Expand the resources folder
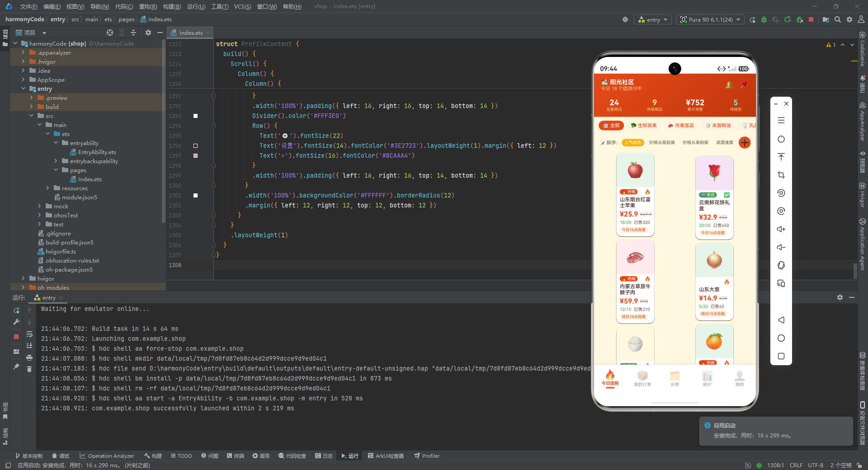This screenshot has width=868, height=470. pos(47,188)
